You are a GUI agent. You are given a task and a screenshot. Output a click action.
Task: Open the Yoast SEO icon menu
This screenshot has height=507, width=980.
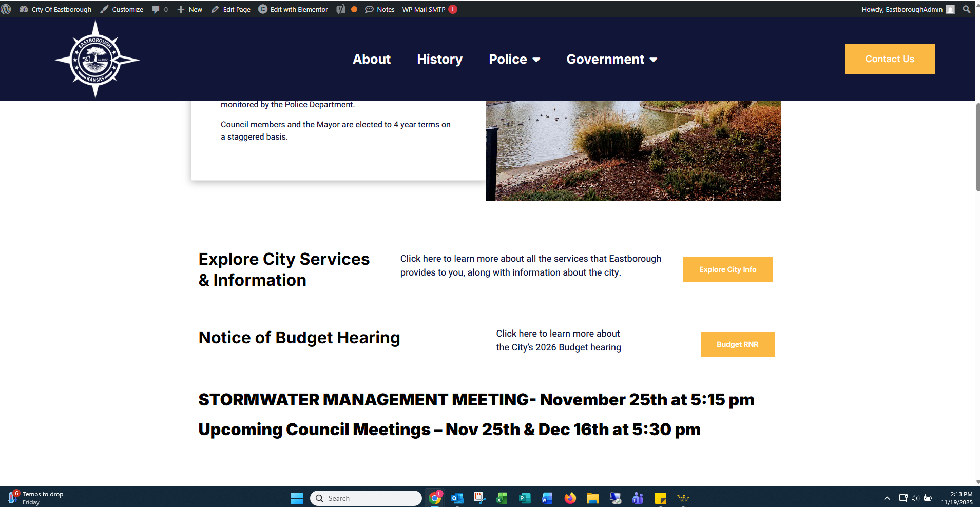341,9
